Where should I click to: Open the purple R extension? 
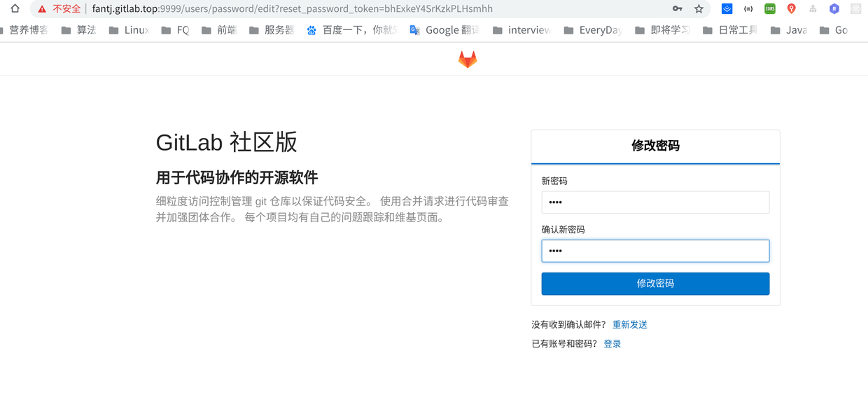pyautogui.click(x=834, y=9)
